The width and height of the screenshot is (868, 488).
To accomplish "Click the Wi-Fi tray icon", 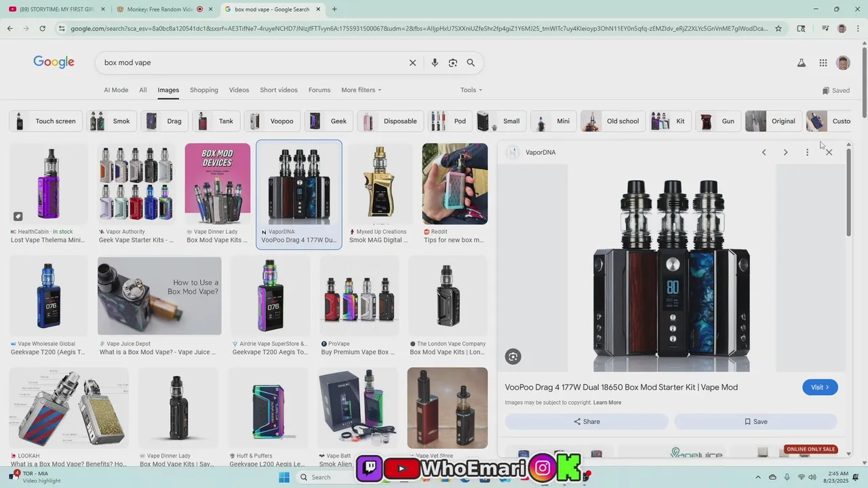I will [802, 477].
